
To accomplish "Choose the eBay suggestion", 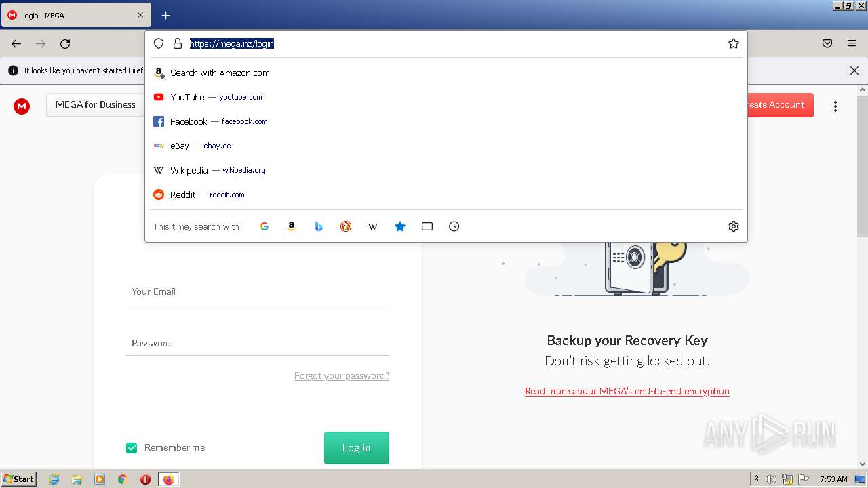I will tap(446, 146).
